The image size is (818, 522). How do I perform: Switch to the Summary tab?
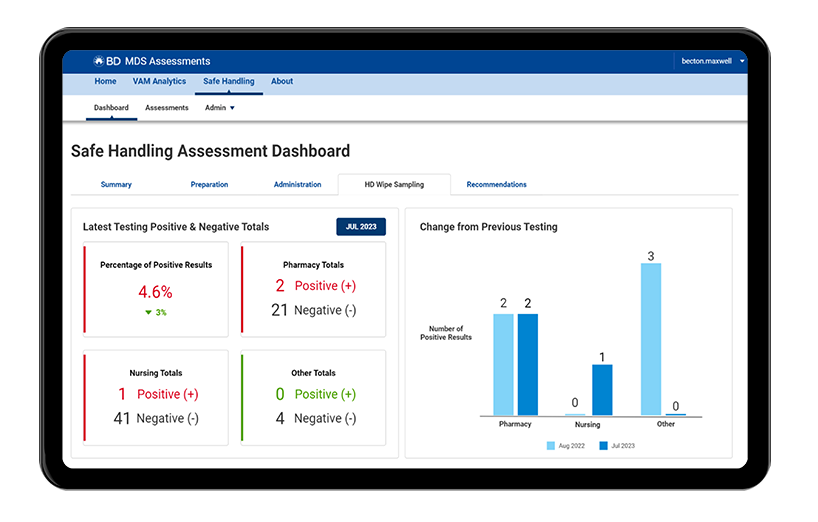tap(116, 185)
